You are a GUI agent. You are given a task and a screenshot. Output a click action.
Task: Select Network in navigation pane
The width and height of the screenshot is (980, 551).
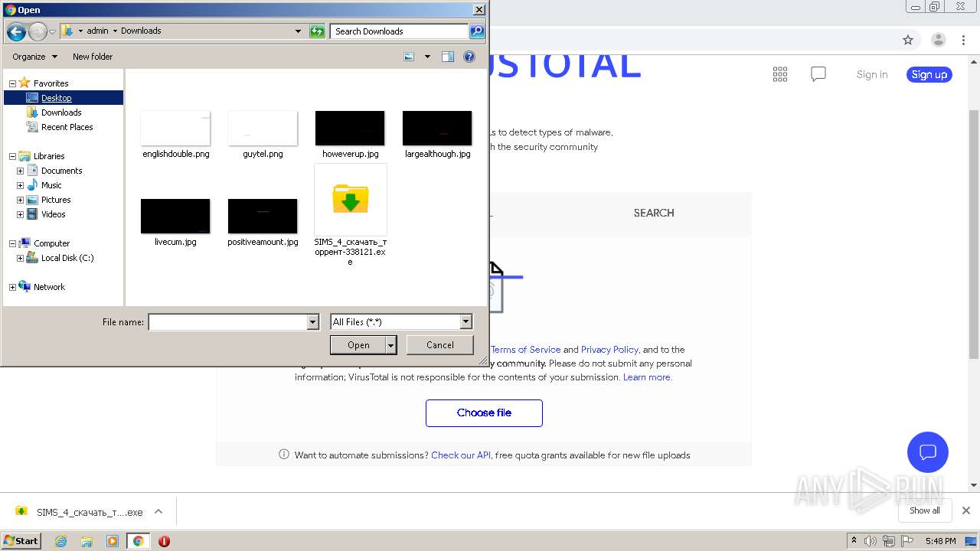point(49,287)
